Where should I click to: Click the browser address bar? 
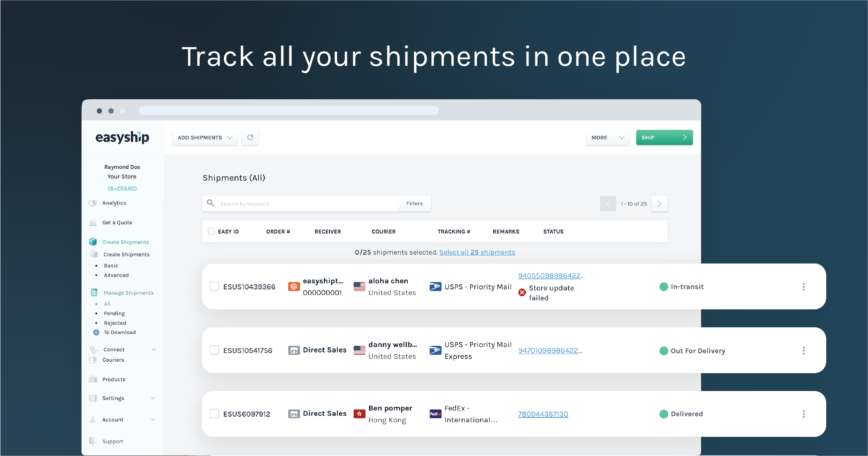pos(289,111)
